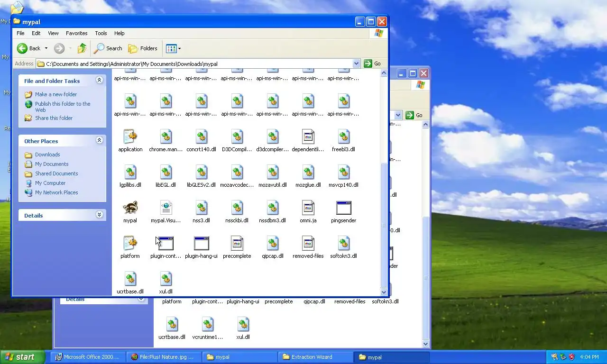The width and height of the screenshot is (607, 364).
Task: Go back with Back button
Action: (29, 48)
